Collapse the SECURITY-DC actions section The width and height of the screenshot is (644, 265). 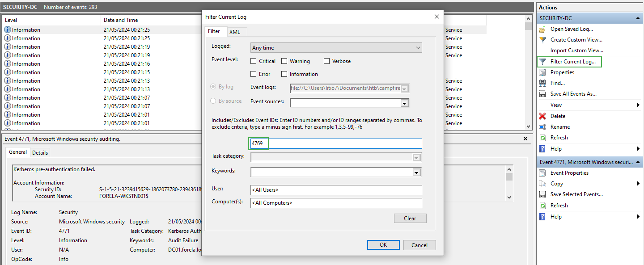pos(638,18)
